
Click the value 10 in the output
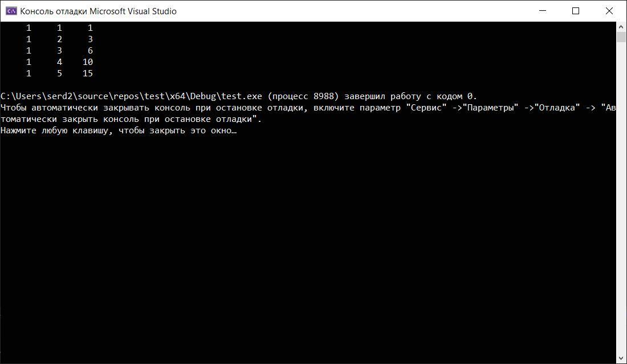coord(88,62)
